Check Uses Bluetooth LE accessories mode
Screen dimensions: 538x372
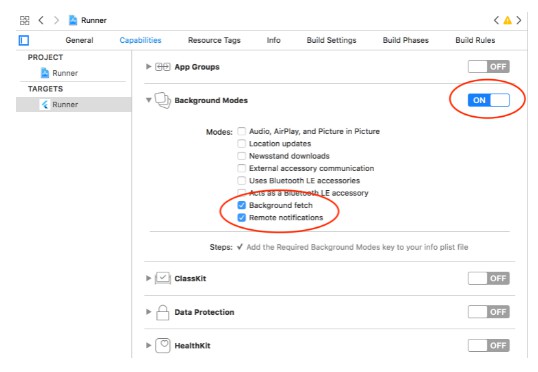click(x=242, y=181)
